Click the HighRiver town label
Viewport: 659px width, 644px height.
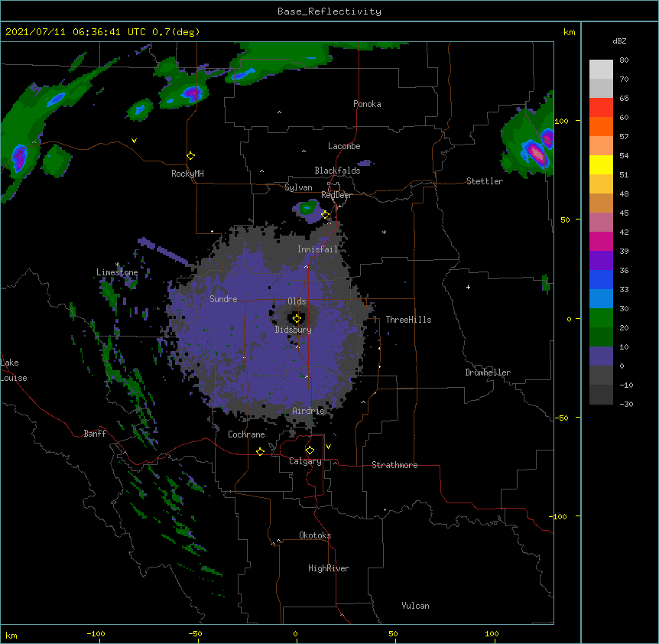(x=329, y=568)
